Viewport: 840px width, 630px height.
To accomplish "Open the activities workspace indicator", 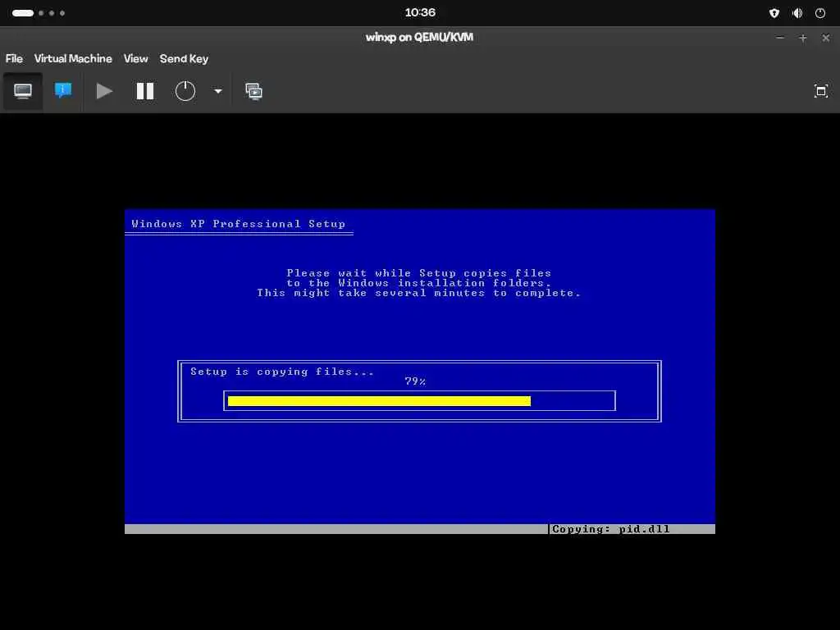I will click(x=38, y=13).
